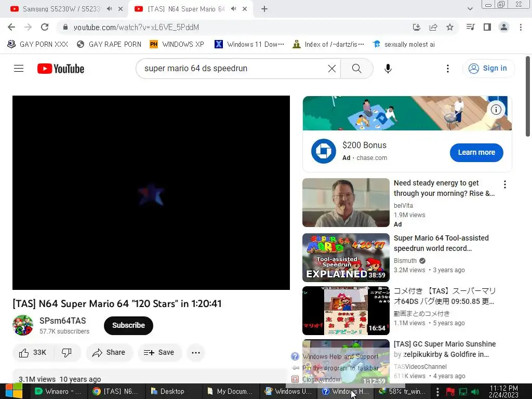Click Learn more on the Chase ad

pos(476,153)
